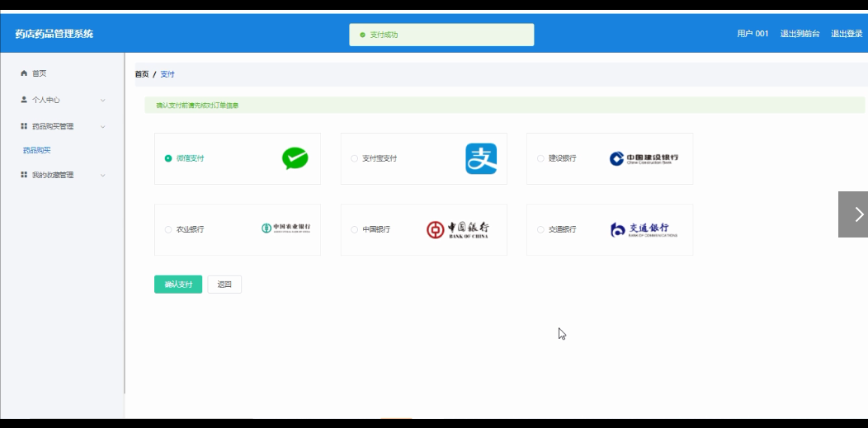Click the home icon beside 首页
The image size is (868, 428).
coord(24,73)
